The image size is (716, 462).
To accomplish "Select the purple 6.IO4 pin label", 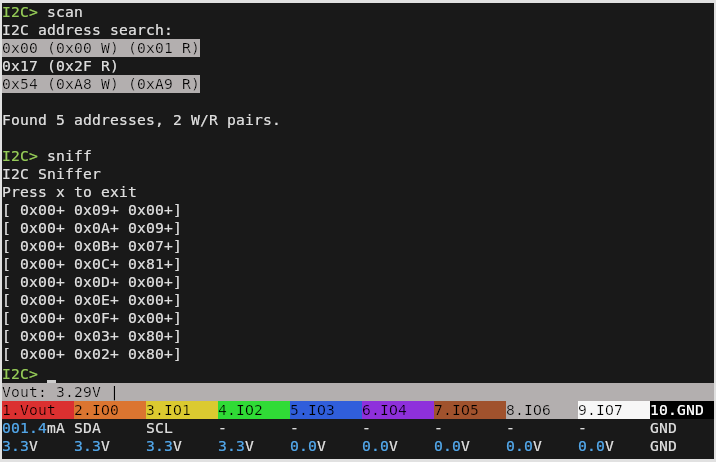I will coord(397,410).
